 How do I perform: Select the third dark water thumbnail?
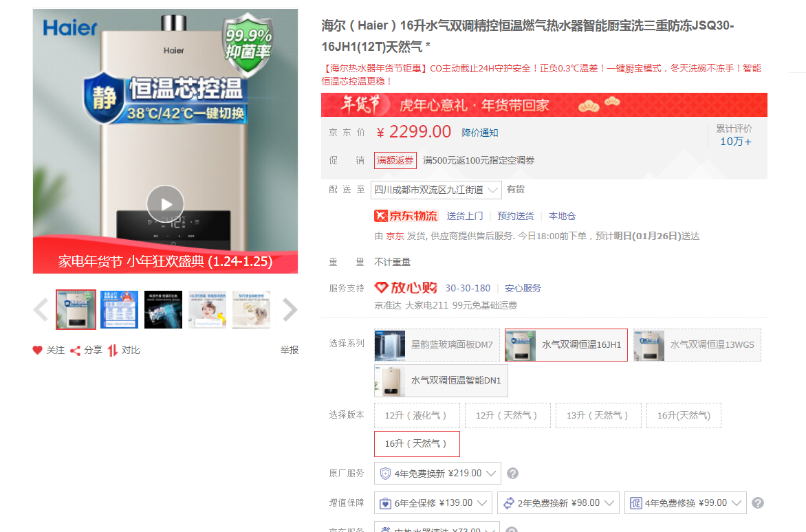click(163, 310)
